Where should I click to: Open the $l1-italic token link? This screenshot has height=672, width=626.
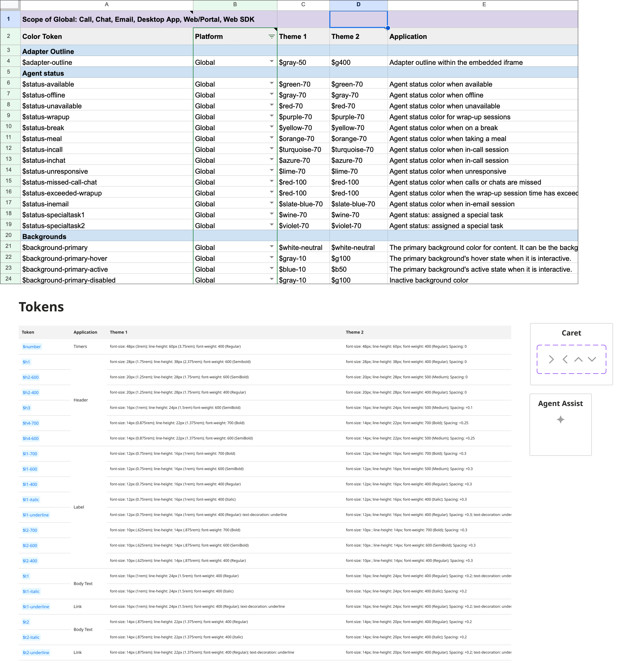(x=31, y=500)
